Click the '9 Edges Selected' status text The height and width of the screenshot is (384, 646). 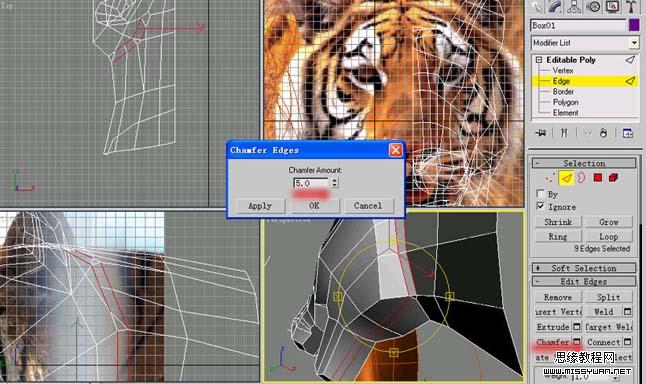(x=602, y=249)
